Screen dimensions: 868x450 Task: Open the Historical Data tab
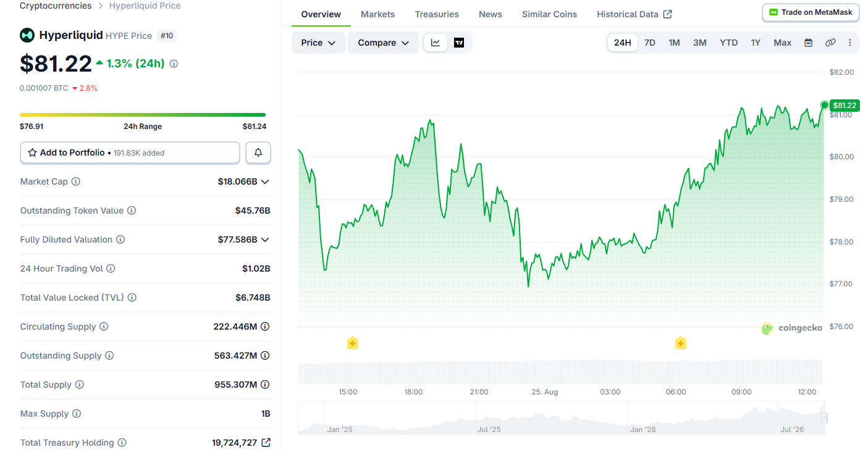(x=634, y=14)
